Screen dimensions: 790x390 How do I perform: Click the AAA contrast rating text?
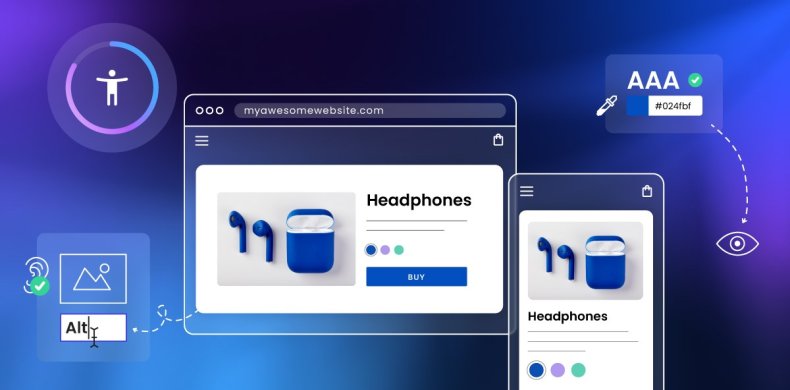[653, 80]
